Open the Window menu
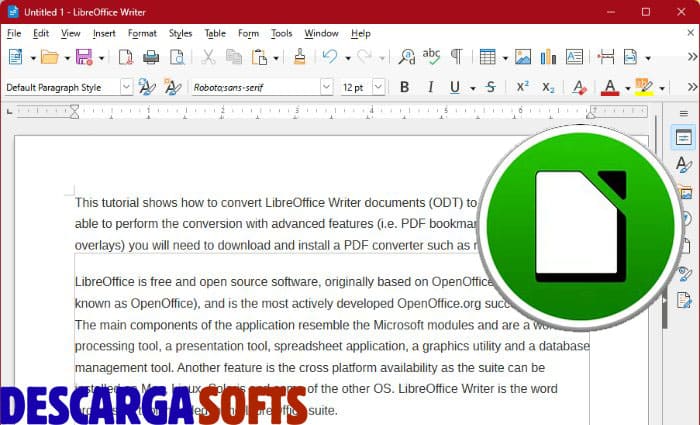700x425 pixels. tap(321, 33)
